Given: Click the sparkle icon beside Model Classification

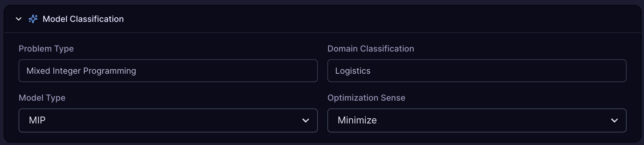Looking at the screenshot, I should tap(33, 19).
